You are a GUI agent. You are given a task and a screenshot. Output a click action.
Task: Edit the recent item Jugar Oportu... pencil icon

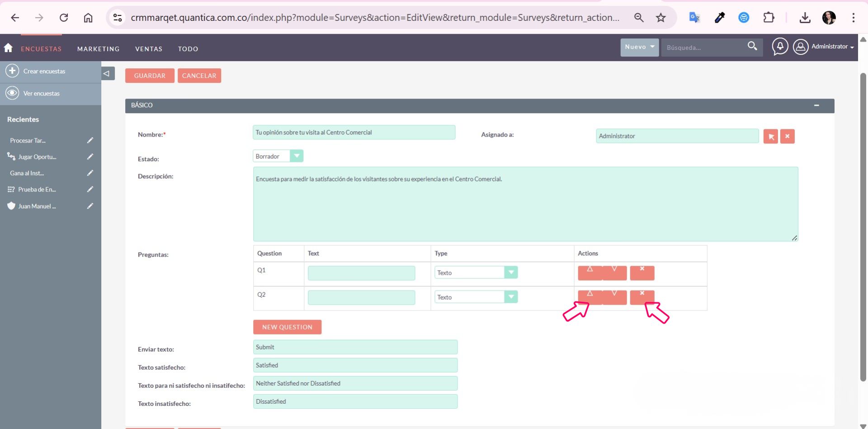(90, 157)
